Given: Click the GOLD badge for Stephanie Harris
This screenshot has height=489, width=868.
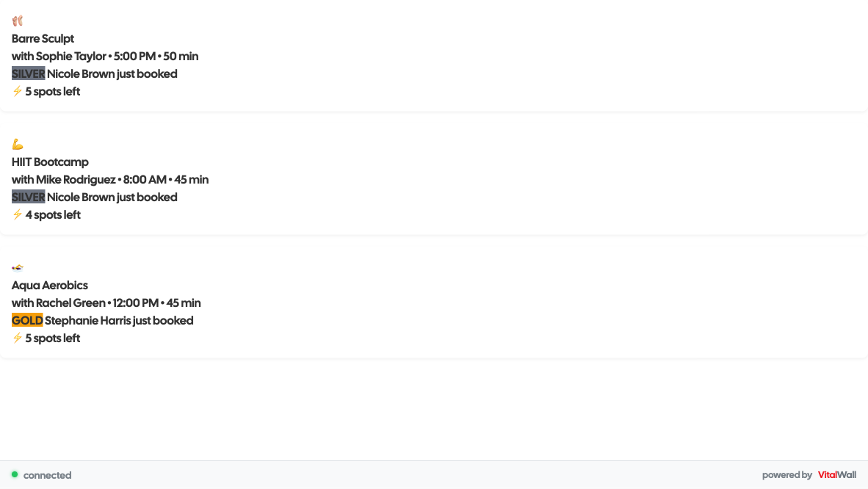Looking at the screenshot, I should point(27,320).
